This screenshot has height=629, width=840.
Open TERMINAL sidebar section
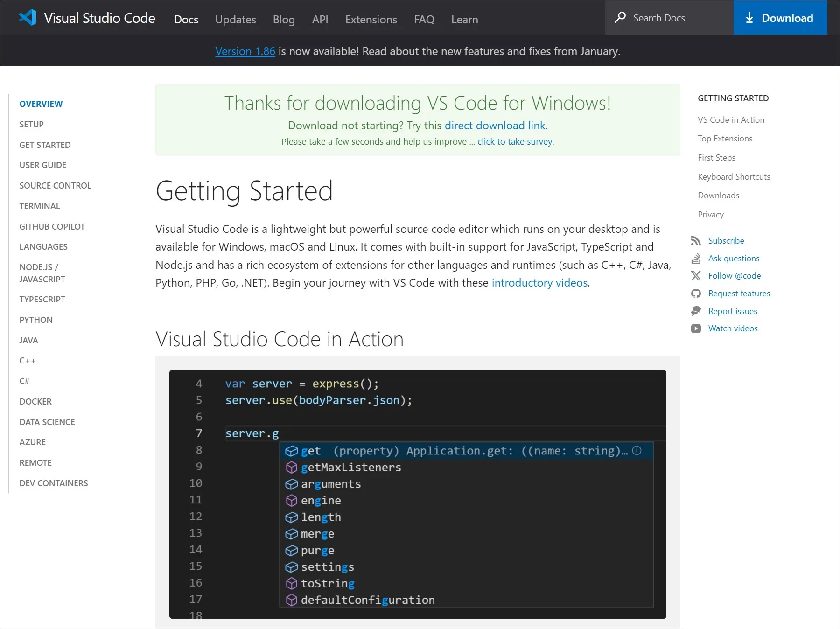[40, 206]
